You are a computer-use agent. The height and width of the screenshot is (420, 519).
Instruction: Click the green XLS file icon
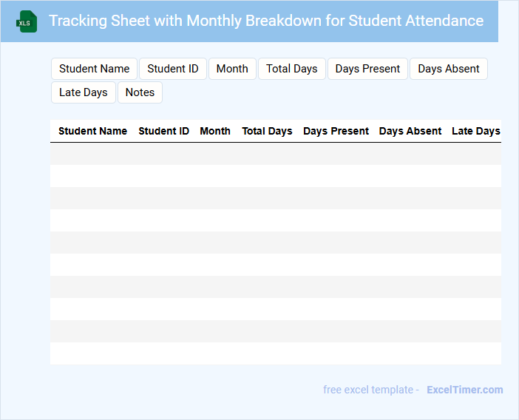[27, 21]
